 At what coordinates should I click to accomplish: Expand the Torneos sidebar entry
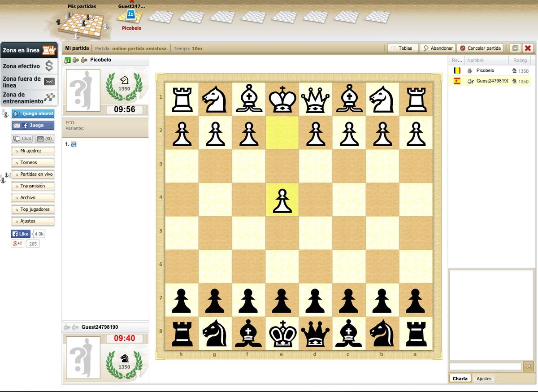34,162
